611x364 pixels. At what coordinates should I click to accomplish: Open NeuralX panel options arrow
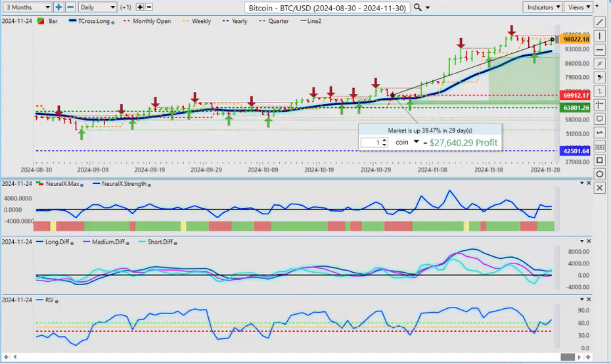(x=582, y=183)
